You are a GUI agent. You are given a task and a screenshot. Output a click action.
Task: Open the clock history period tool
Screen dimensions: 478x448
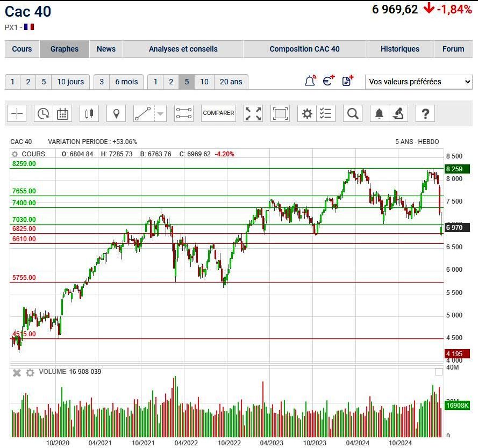(x=44, y=113)
